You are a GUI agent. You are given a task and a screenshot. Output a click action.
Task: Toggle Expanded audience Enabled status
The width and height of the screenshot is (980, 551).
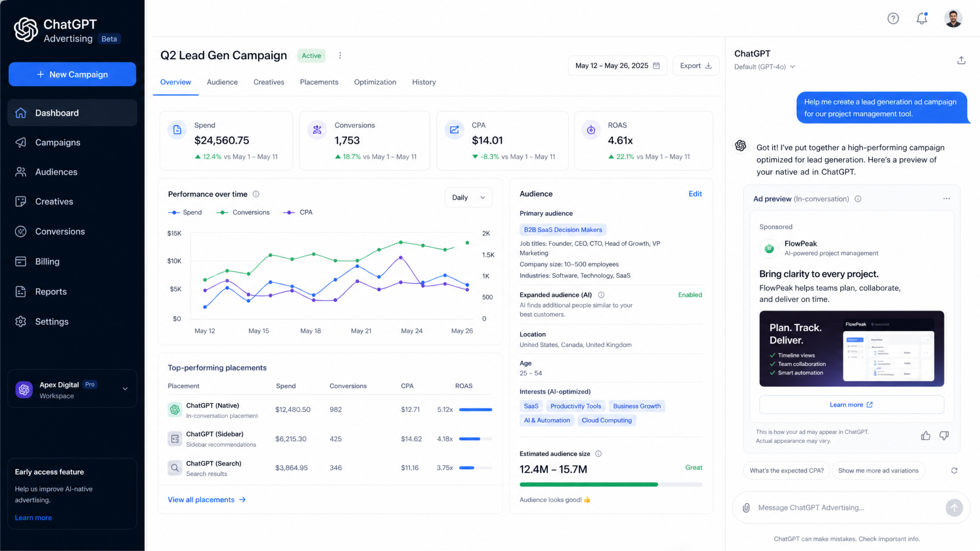(x=690, y=295)
